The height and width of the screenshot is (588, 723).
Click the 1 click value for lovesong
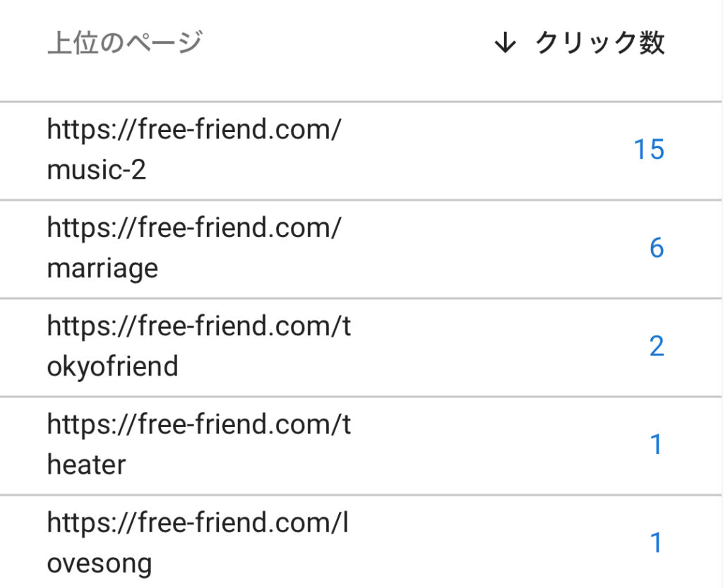(x=656, y=542)
